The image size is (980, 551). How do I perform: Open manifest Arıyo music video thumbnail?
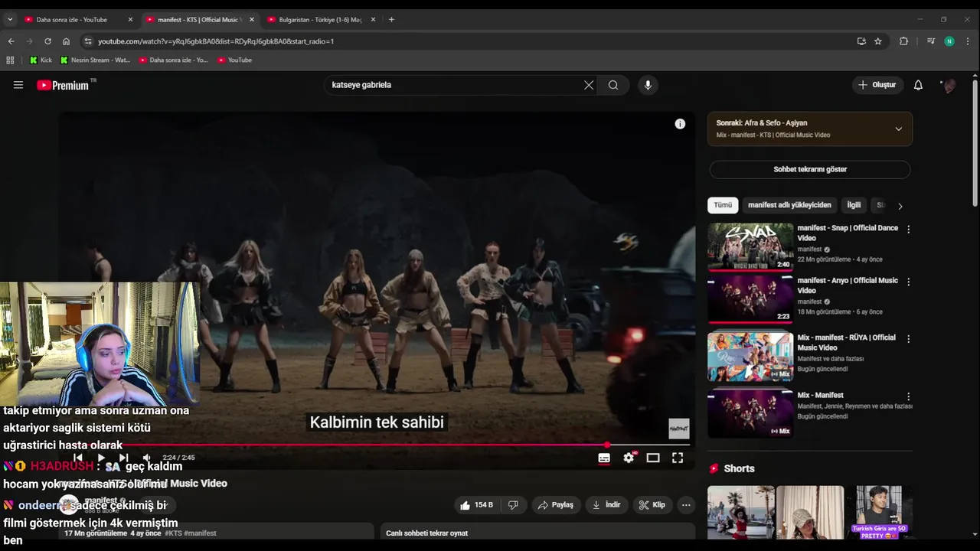750,299
